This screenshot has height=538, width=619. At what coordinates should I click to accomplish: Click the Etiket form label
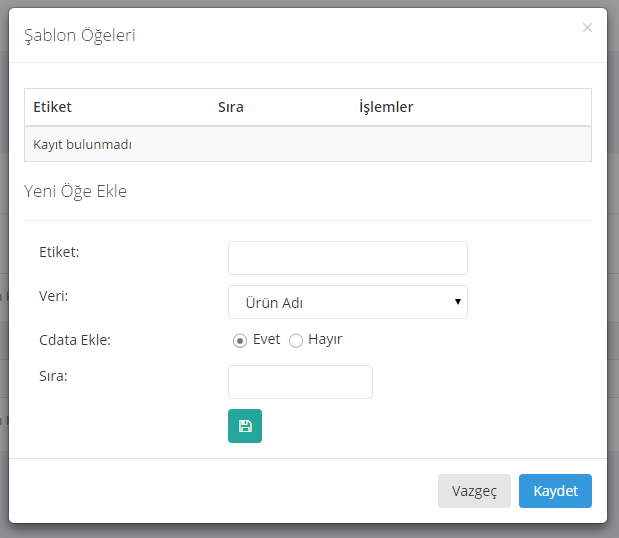pos(59,252)
